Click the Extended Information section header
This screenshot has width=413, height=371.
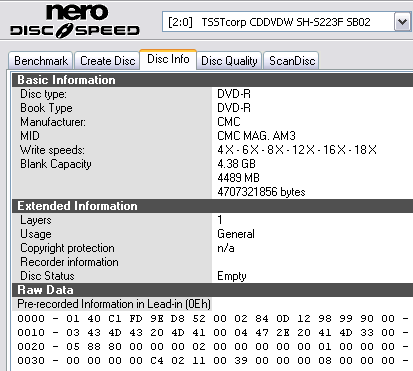coord(212,206)
